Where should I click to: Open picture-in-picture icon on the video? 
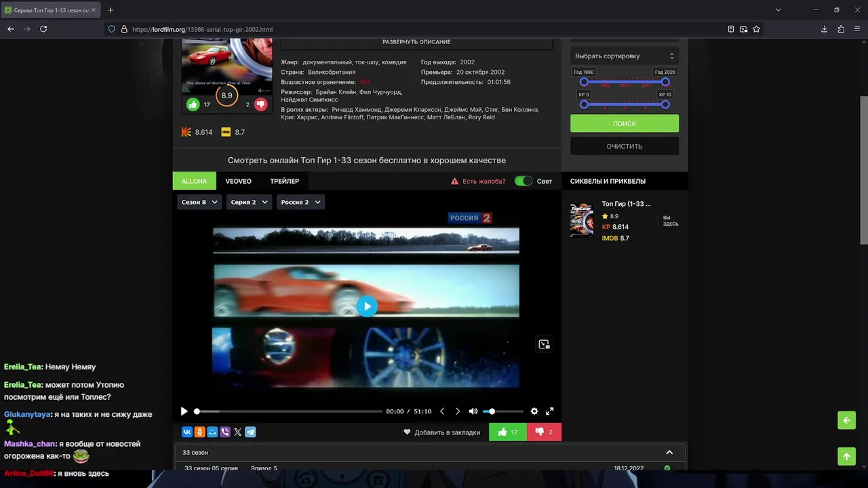pyautogui.click(x=544, y=344)
